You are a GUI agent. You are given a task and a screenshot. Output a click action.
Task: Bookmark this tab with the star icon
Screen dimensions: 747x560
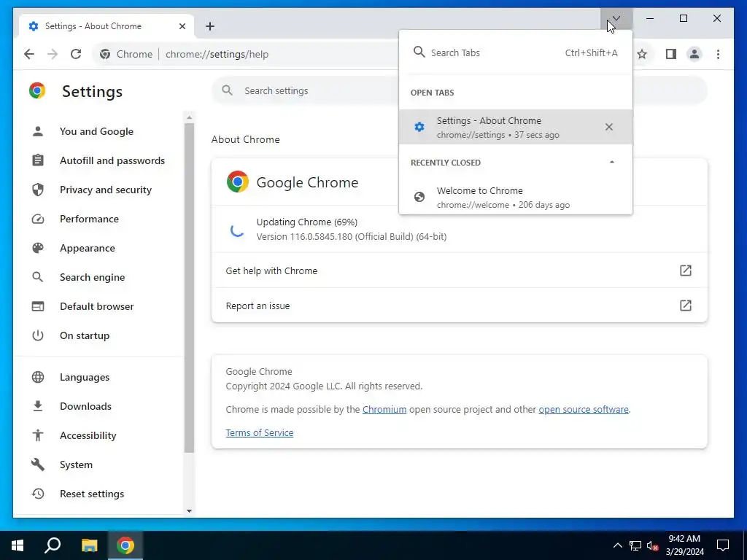(642, 54)
